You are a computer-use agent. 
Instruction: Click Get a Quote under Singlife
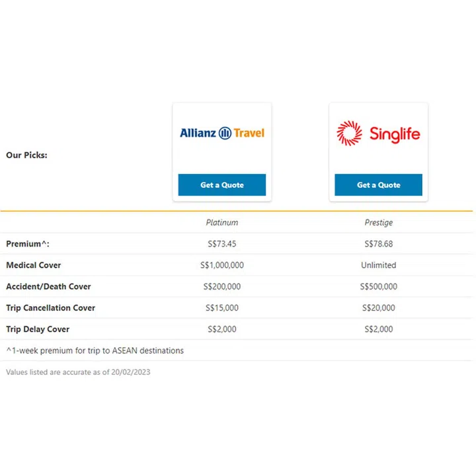coord(378,185)
